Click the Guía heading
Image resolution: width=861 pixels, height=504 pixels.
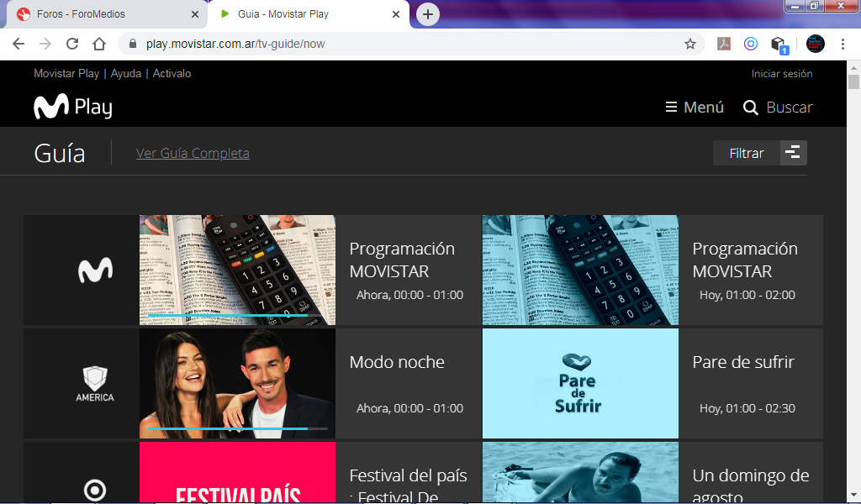click(x=60, y=153)
